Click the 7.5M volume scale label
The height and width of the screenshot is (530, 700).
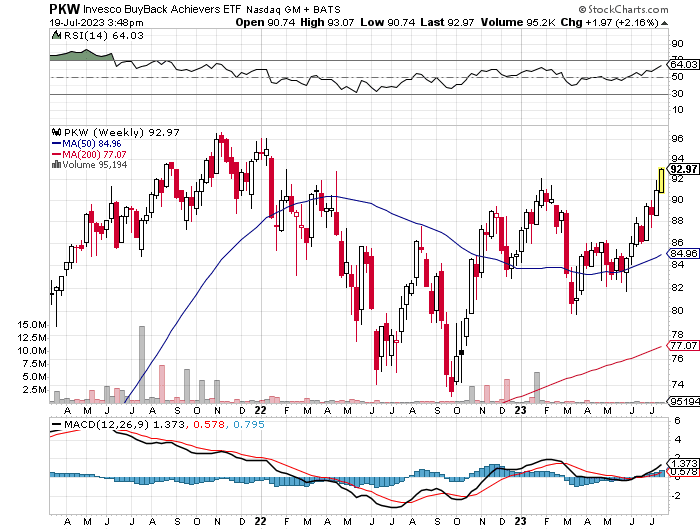[35, 364]
